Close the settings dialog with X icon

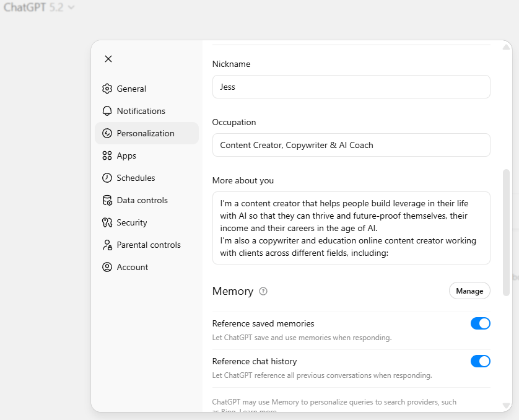(x=108, y=59)
